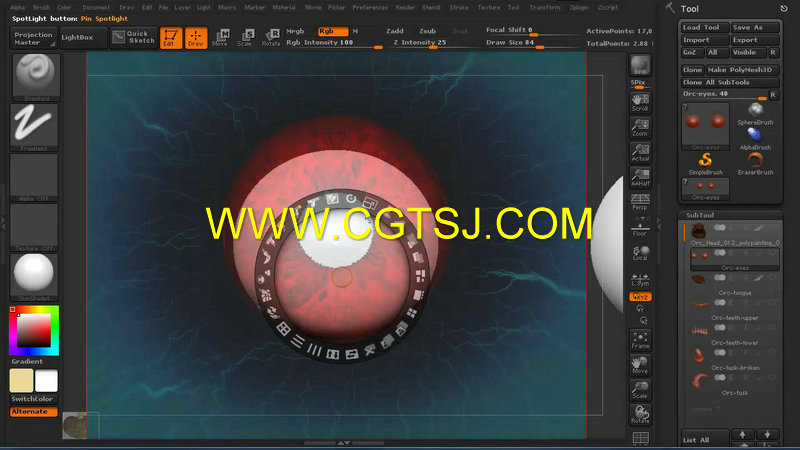
Task: Click three-vertical-lines tile icon on Spotlight dial
Action: tap(314, 349)
